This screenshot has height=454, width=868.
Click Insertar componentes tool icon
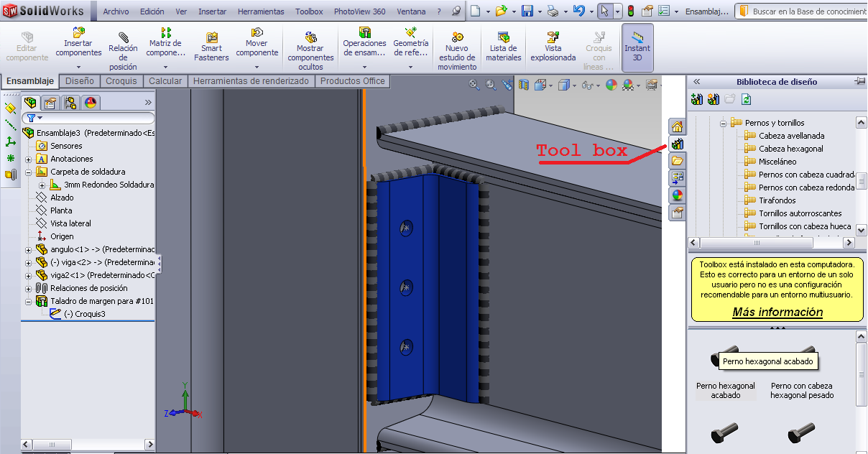click(x=79, y=32)
